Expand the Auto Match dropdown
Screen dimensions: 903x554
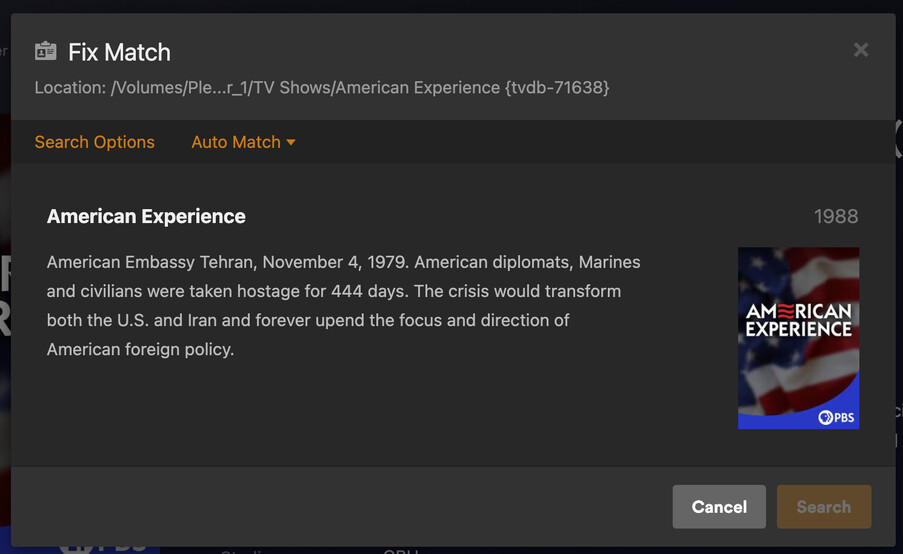[x=236, y=142]
